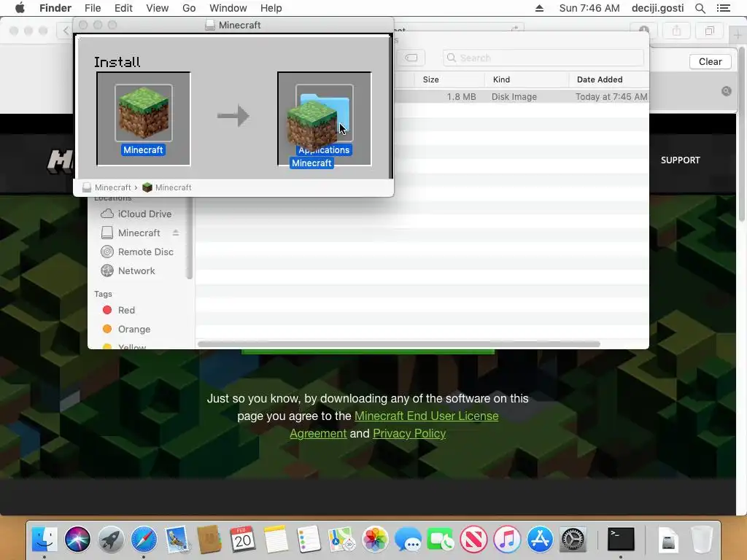The image size is (747, 560).
Task: Select Remote Disc in Finder sidebar
Action: (137, 252)
